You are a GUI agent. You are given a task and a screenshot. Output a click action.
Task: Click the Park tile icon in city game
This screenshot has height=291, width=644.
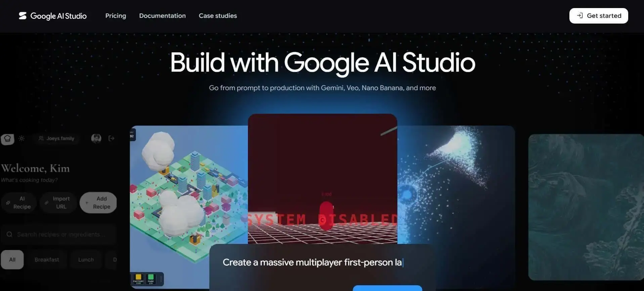[x=151, y=279]
